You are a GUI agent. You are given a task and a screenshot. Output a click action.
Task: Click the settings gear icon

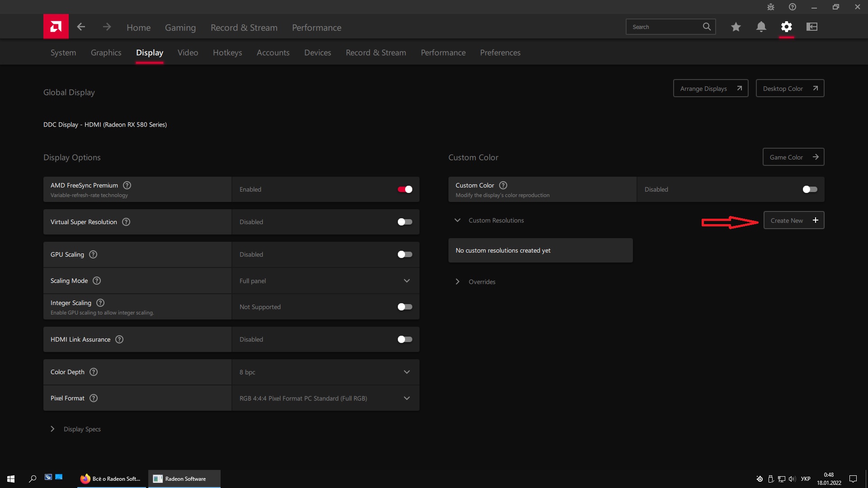(x=786, y=27)
